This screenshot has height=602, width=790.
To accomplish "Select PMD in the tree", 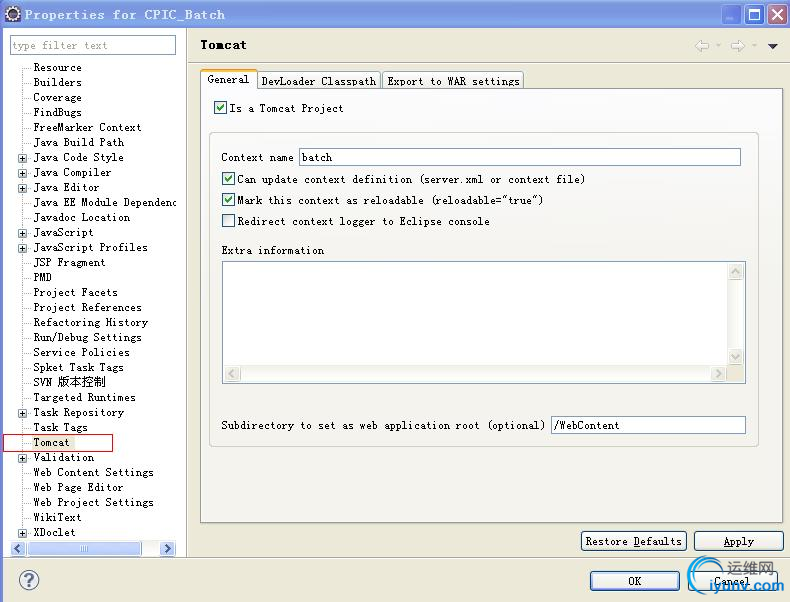I will click(x=42, y=277).
